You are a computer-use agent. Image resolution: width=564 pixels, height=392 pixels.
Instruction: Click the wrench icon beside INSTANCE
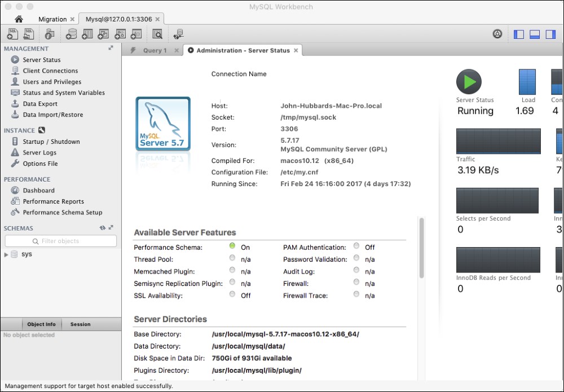click(42, 130)
